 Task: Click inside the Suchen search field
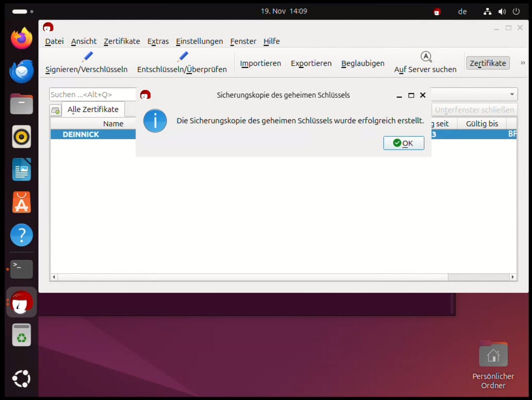tap(92, 94)
